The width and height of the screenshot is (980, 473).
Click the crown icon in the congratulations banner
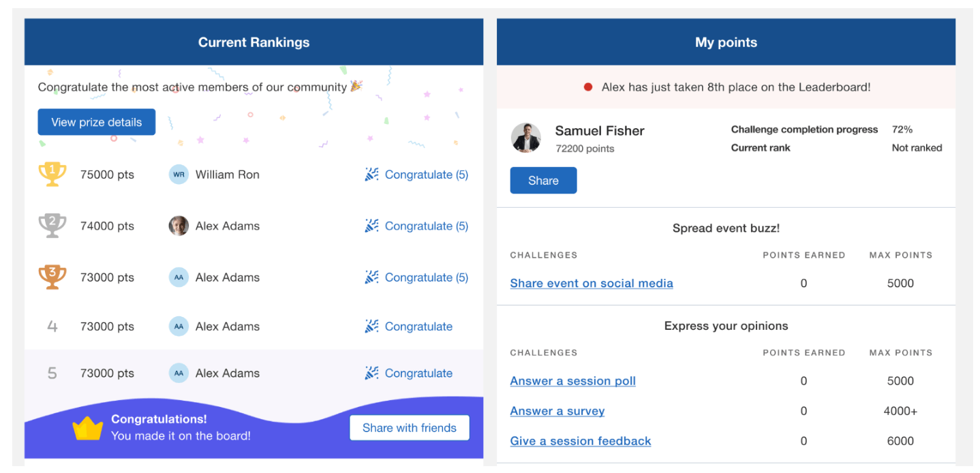click(88, 428)
